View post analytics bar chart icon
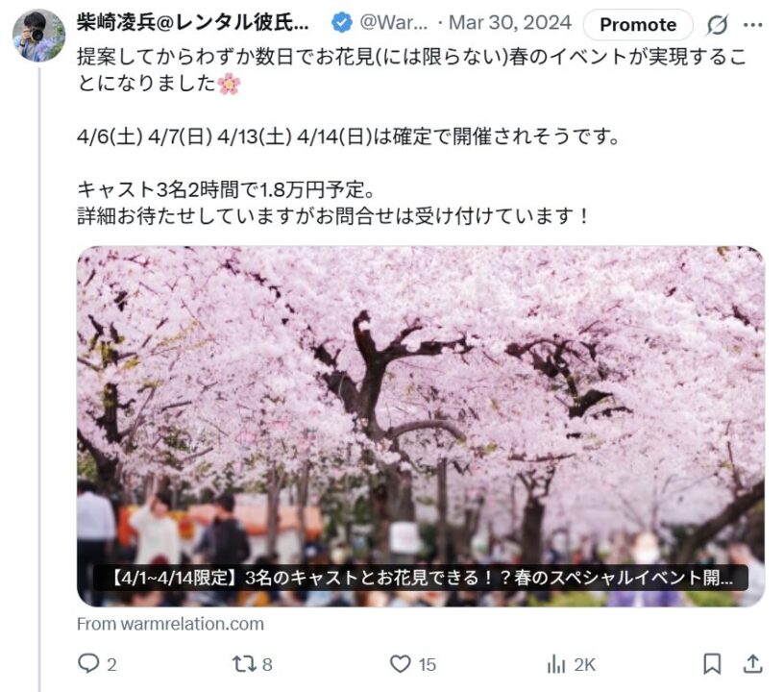 click(556, 664)
